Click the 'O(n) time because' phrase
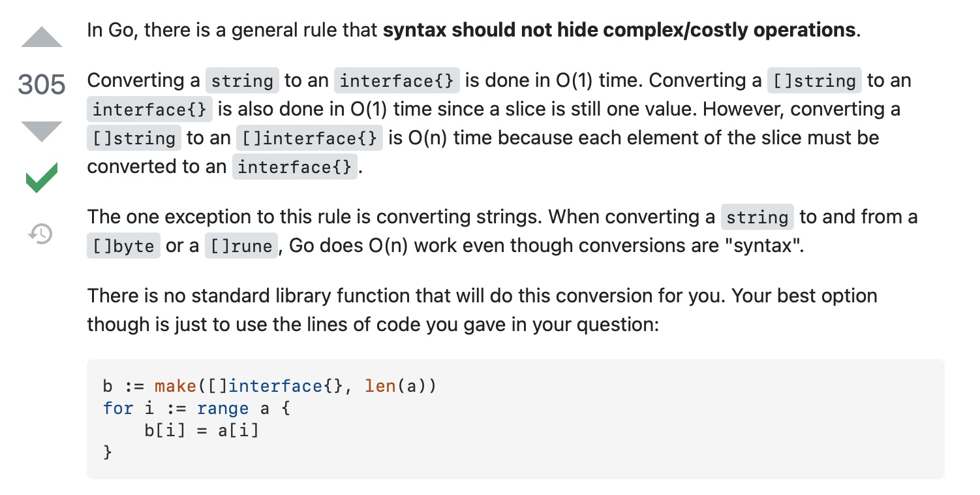This screenshot has height=495, width=980. pos(478,138)
